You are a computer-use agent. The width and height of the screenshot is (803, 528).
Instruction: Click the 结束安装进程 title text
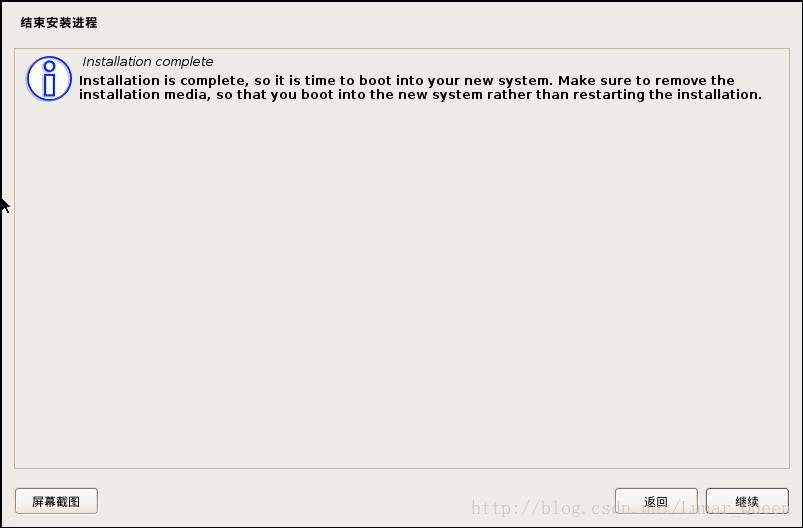[59, 23]
